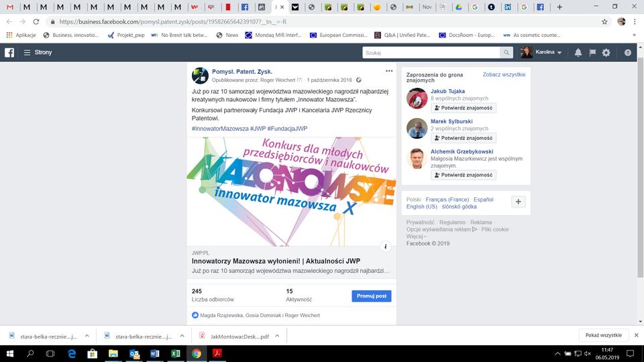The image size is (644, 362).
Task: Switch to the Gmail first tab
Action: pyautogui.click(x=10, y=7)
